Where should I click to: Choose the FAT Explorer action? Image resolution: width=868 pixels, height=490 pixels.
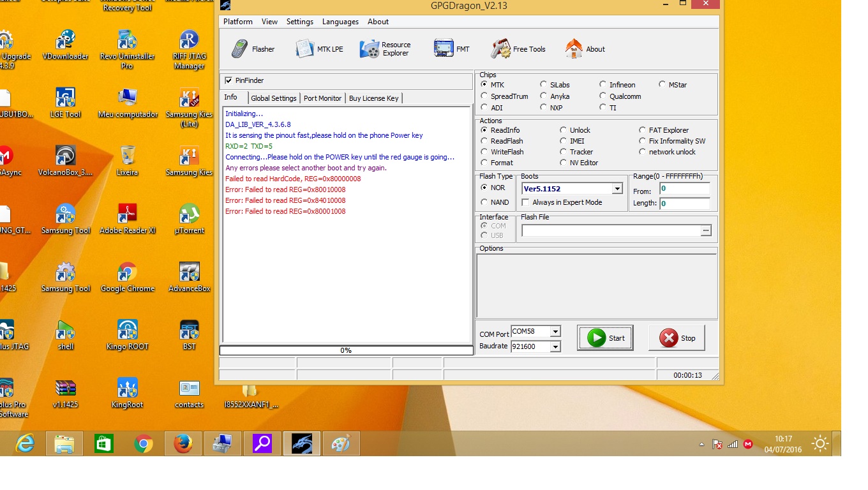643,130
